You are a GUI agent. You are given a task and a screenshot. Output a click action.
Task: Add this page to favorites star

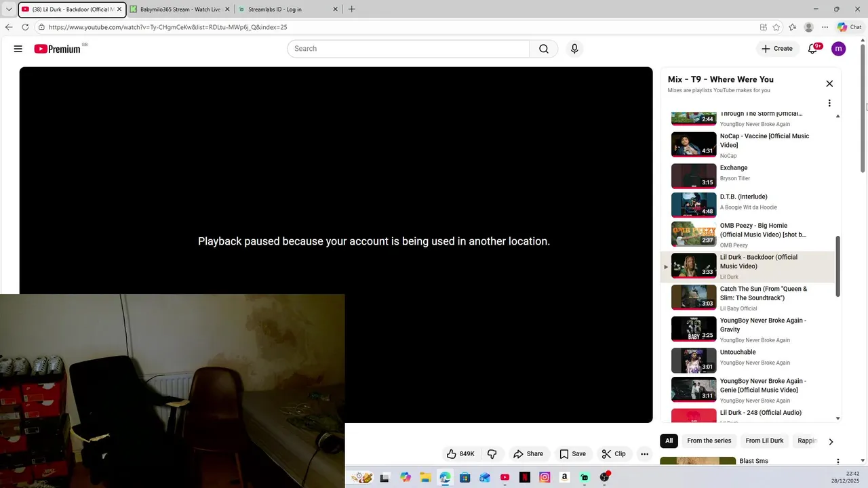pyautogui.click(x=776, y=27)
